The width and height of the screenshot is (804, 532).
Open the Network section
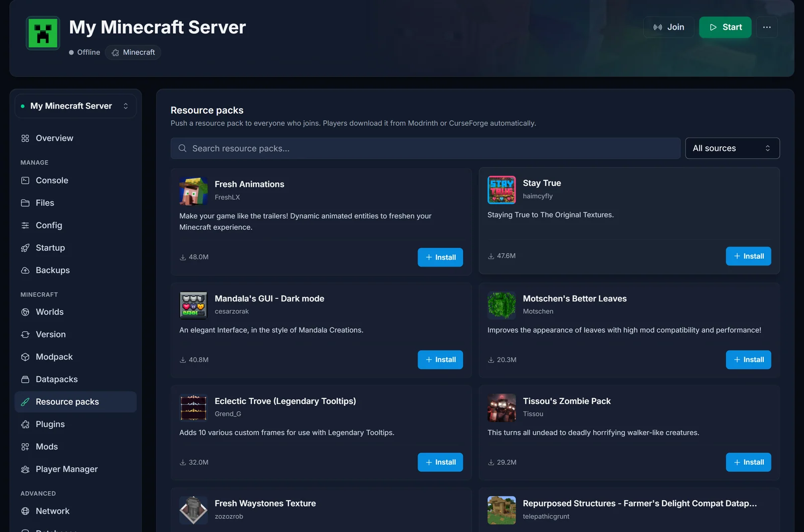[75, 511]
